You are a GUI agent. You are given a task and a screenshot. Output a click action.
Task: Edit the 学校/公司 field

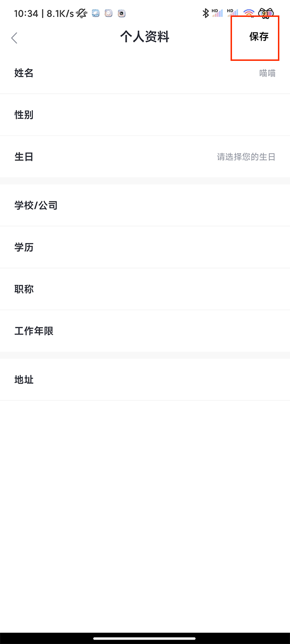145,205
